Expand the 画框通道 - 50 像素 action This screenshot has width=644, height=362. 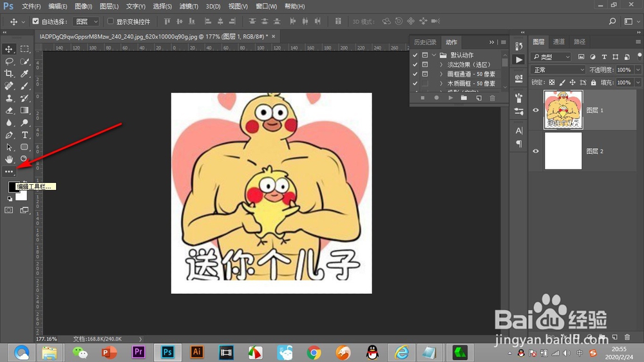pos(441,74)
